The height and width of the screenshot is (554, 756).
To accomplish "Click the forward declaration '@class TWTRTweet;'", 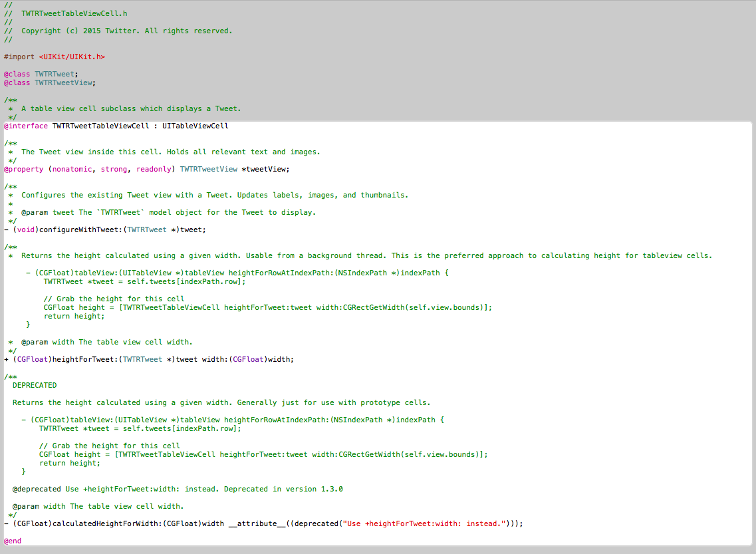I will coord(41,74).
